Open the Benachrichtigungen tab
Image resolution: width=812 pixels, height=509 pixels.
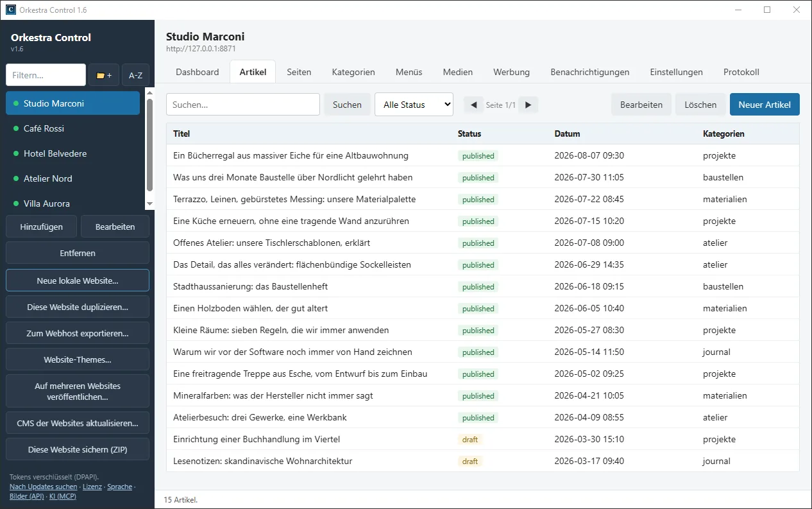tap(590, 72)
